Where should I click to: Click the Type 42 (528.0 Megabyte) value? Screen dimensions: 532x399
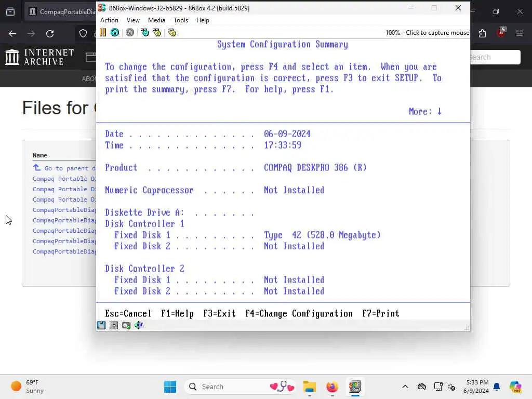point(322,235)
